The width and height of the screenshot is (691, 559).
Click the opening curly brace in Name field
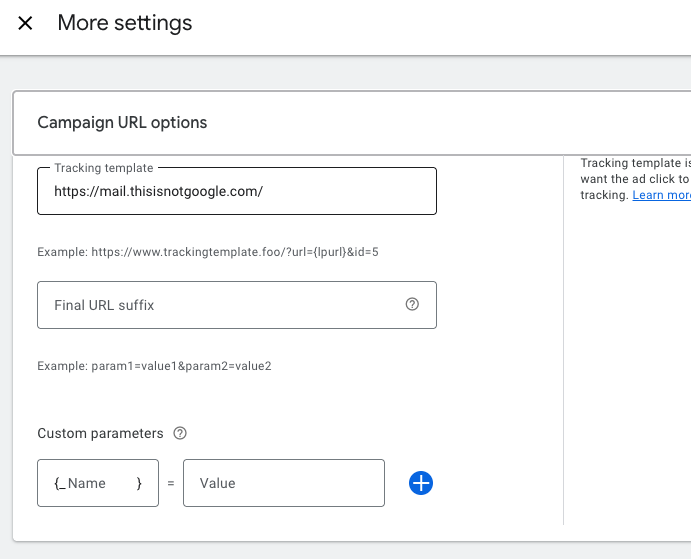pos(57,483)
